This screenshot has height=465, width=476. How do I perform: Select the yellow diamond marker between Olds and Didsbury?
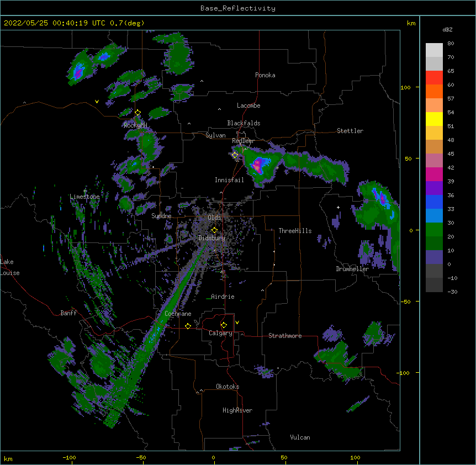(x=214, y=230)
